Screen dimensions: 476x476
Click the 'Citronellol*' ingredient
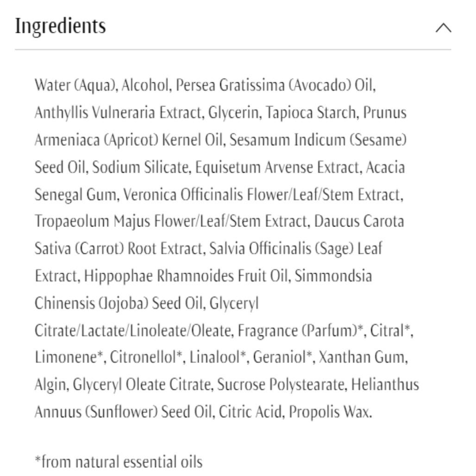pyautogui.click(x=144, y=358)
